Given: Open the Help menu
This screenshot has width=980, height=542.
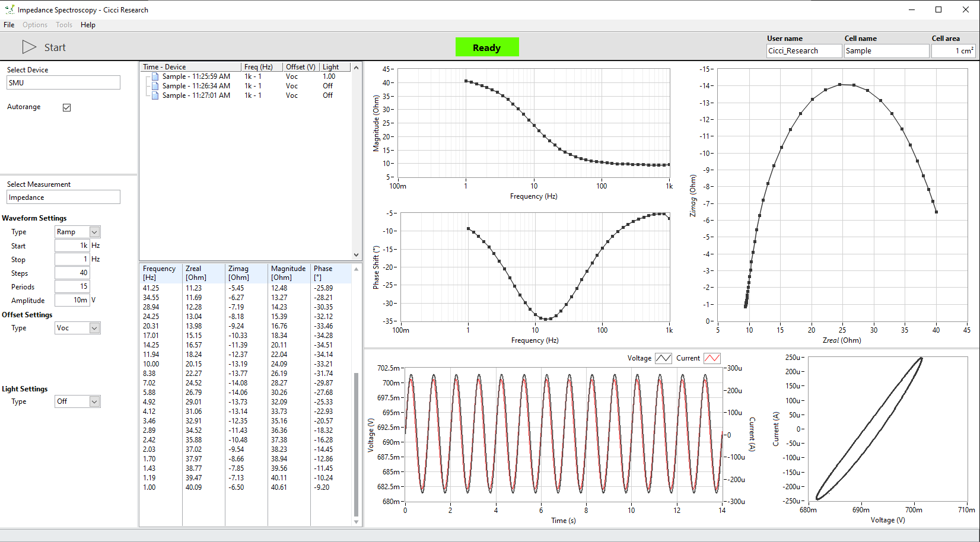Looking at the screenshot, I should click(88, 25).
